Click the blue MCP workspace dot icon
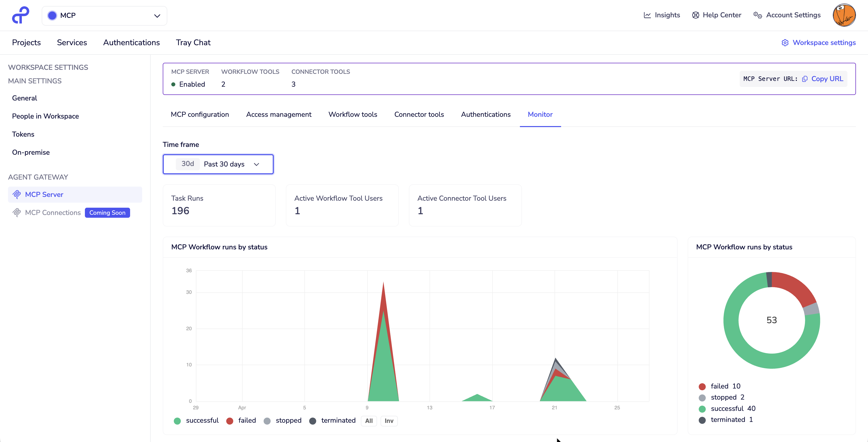Viewport: 868px width, 442px height. pyautogui.click(x=52, y=16)
